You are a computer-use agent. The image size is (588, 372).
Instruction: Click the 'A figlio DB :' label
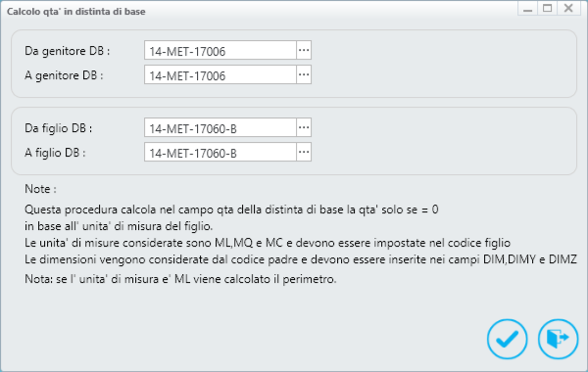55,153
